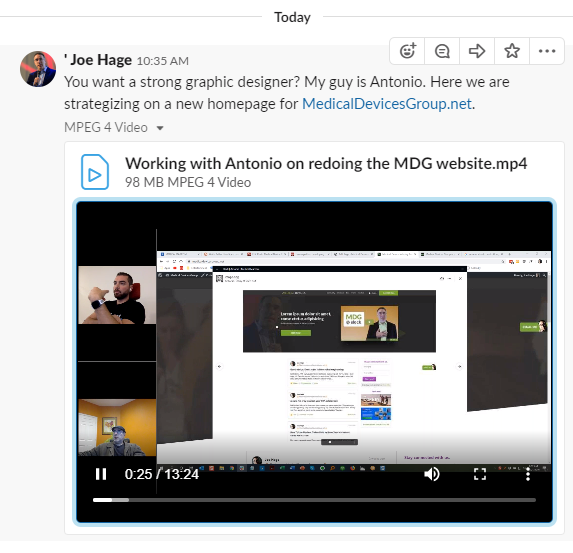Click the 10:35 AM message timestamp
Screen dimensions: 573x553
tap(163, 61)
